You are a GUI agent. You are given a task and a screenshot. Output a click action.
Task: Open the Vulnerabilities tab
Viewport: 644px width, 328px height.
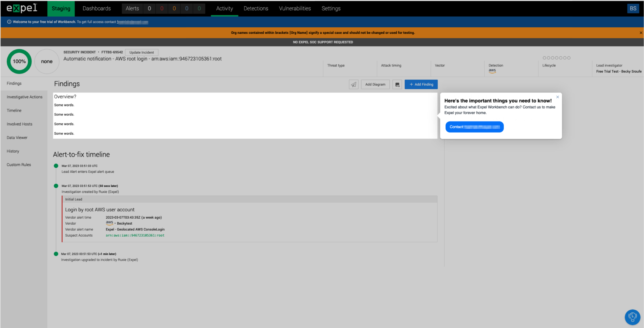pyautogui.click(x=295, y=8)
